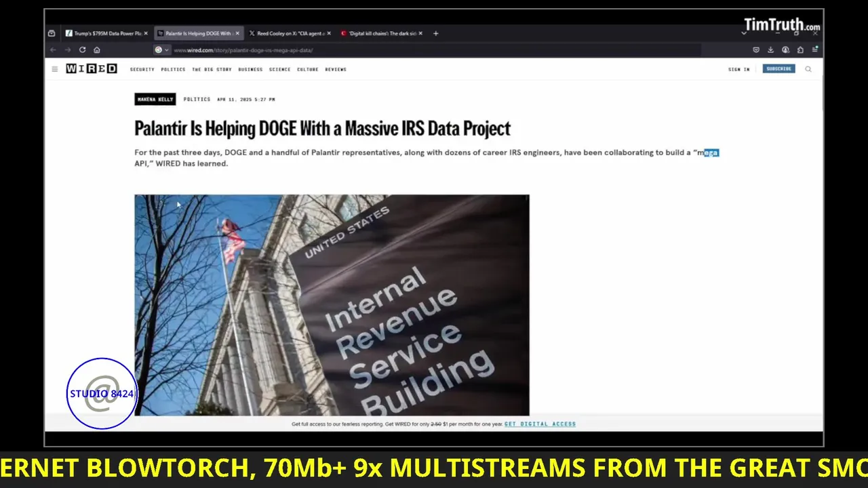The height and width of the screenshot is (488, 868).
Task: Open the Politics section in WIRED nav
Action: click(x=173, y=69)
